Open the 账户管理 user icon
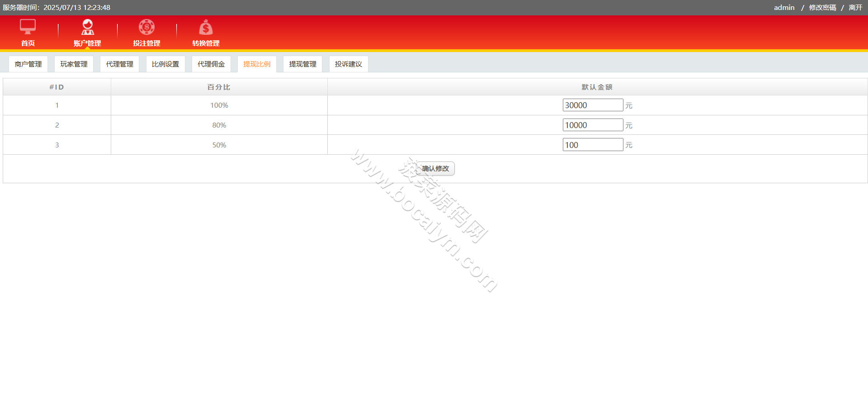868x418 pixels. 87,27
